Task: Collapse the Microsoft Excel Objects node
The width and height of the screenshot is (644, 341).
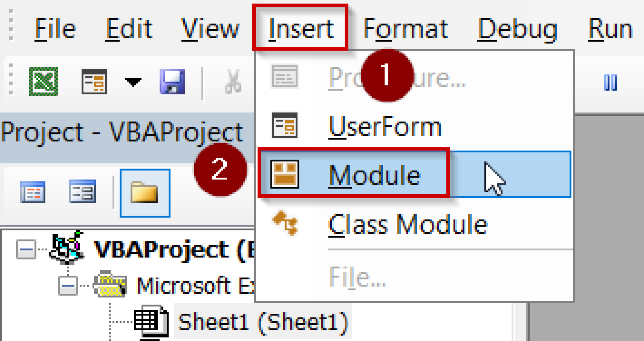Action: click(x=67, y=285)
